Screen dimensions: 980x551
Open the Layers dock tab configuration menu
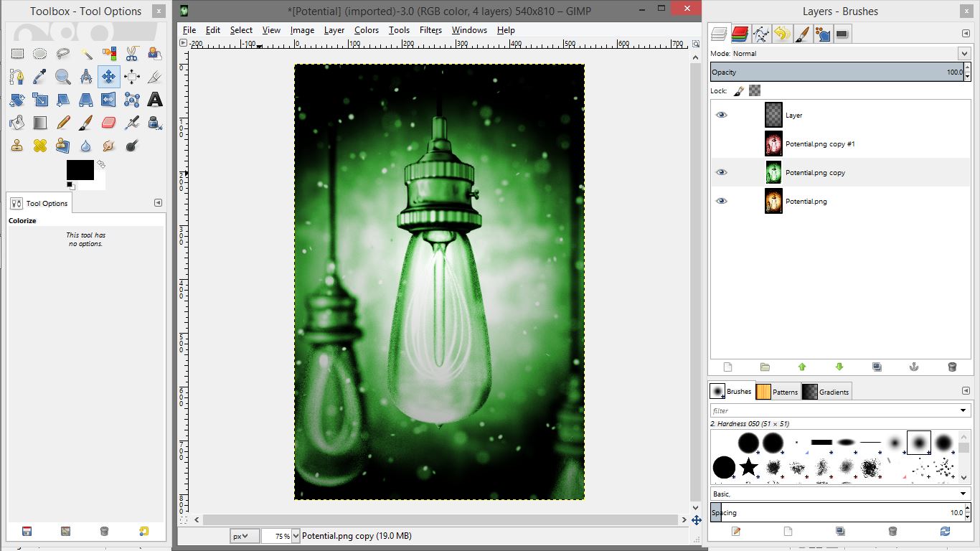coord(965,33)
